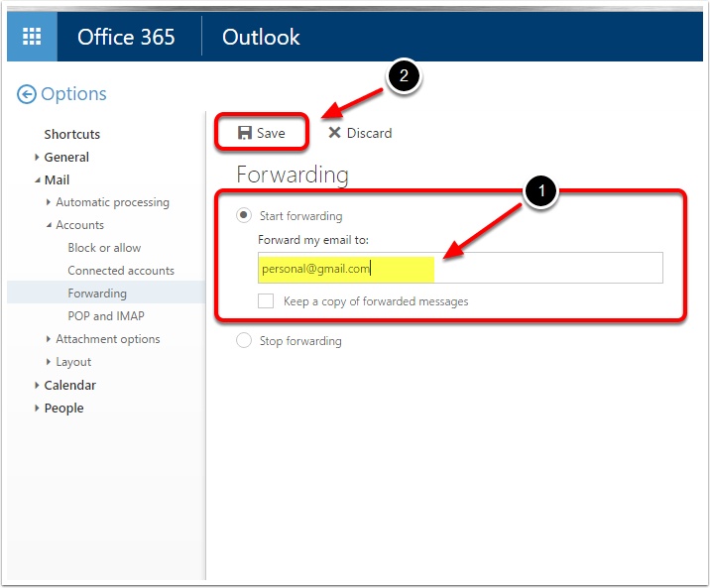Select the Automatic processing label
Screen dimensions: 710x588
click(112, 202)
